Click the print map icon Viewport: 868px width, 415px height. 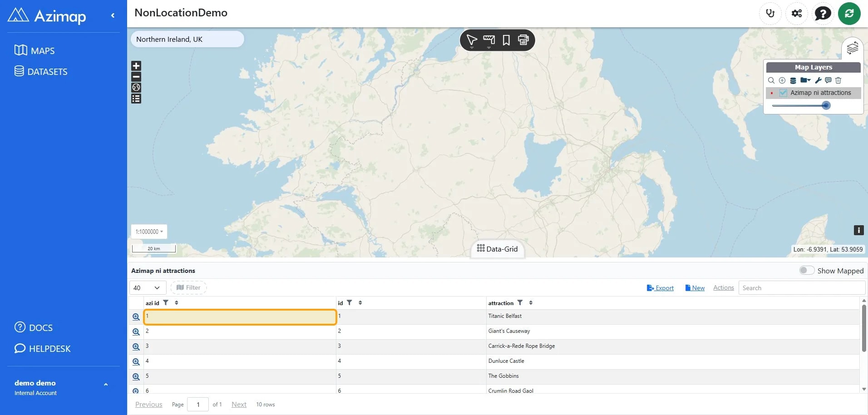523,40
